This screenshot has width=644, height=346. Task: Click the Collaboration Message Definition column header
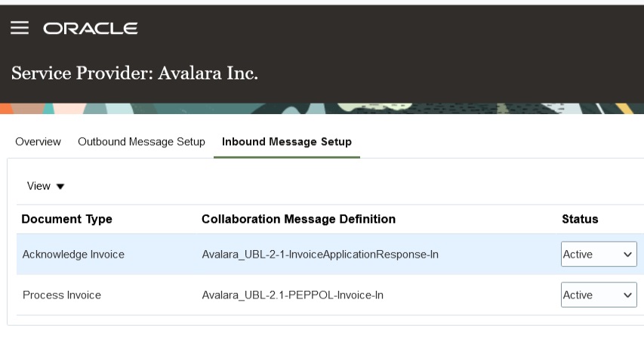298,219
